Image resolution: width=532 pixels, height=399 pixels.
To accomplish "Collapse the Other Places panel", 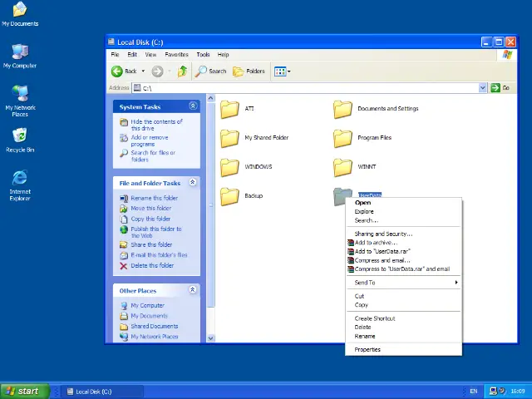I will tap(193, 290).
